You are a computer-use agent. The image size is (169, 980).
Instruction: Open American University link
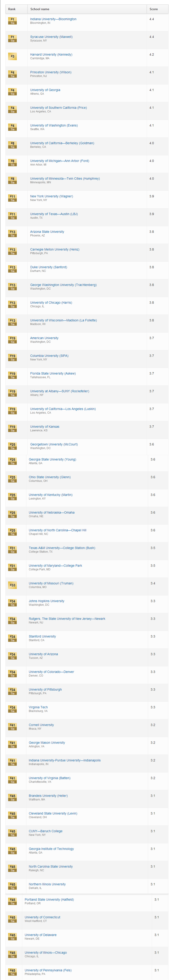pyautogui.click(x=45, y=338)
